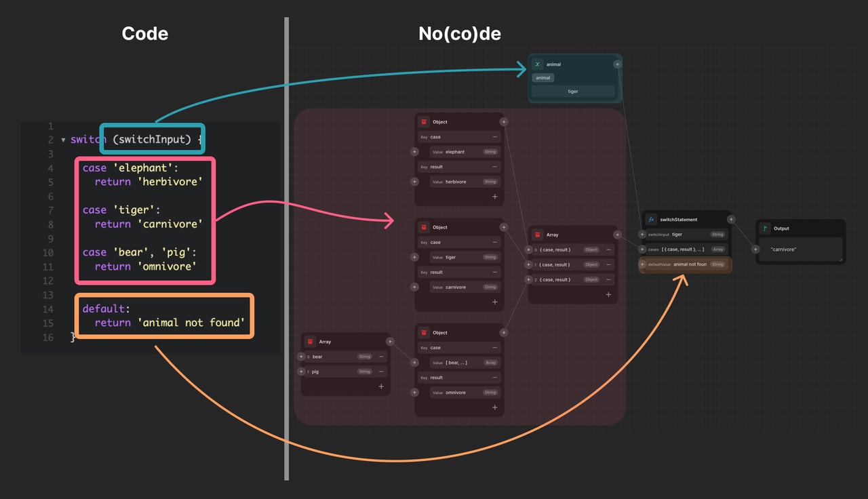The height and width of the screenshot is (499, 868).
Task: Click the cases input port on switchStatement
Action: point(642,249)
